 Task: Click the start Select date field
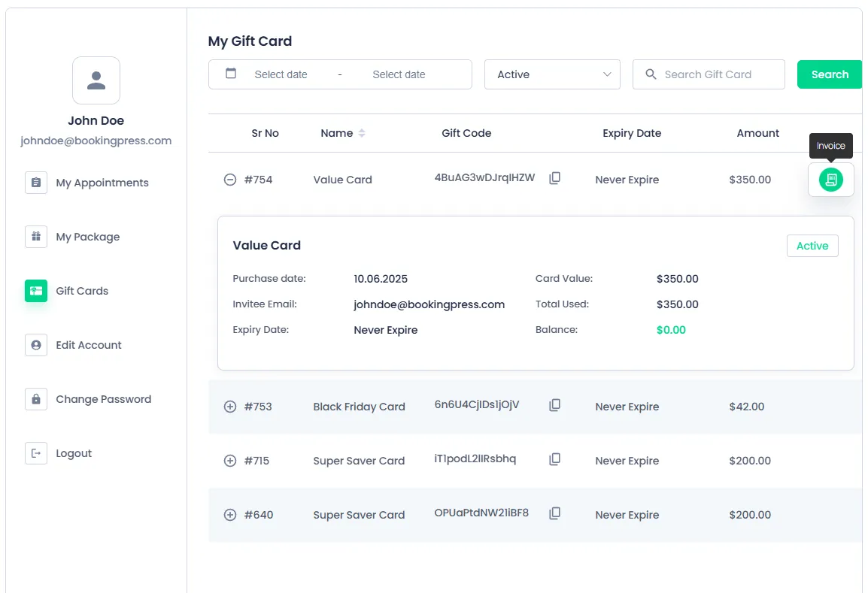[281, 74]
